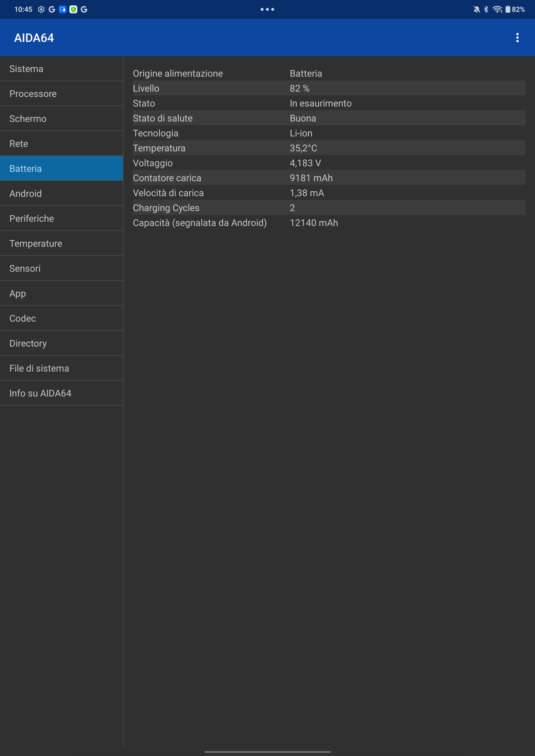Tap the battery status icon
535x756 pixels.
508,9
